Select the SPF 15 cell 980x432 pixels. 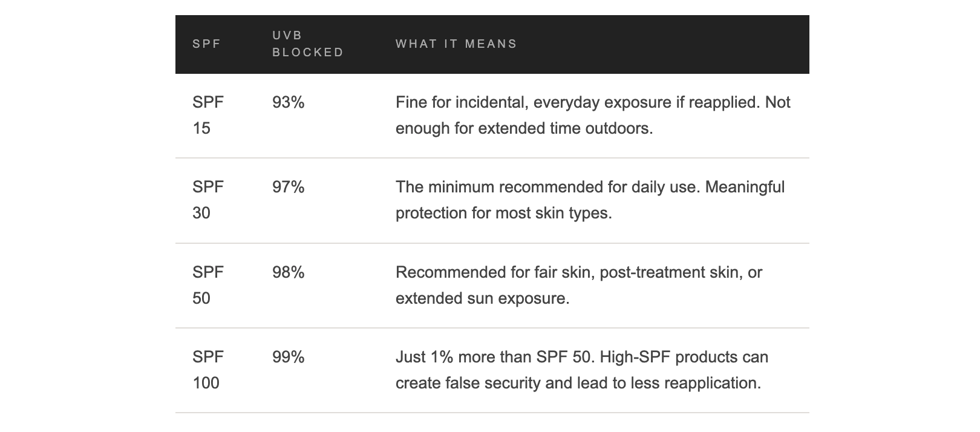(208, 116)
